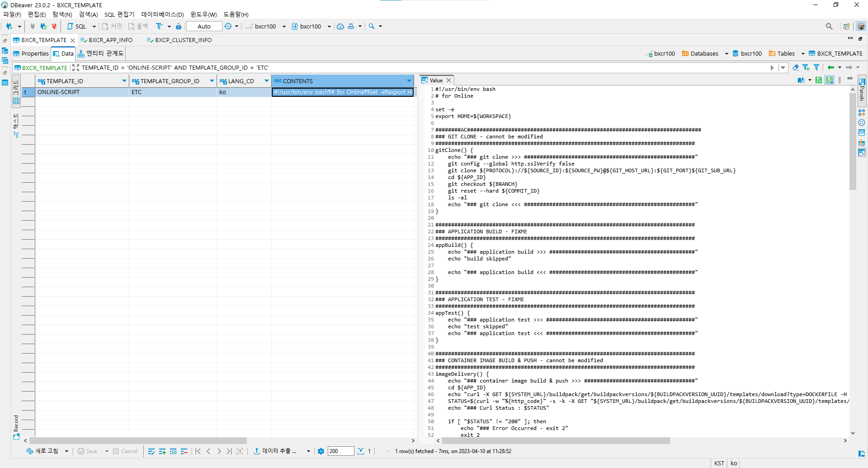Click the previous row arrow
868x468 pixels.
coord(208,451)
